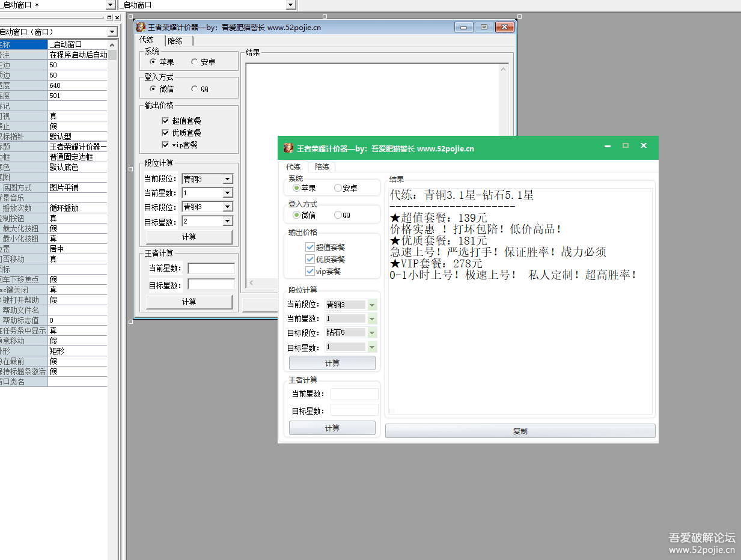The width and height of the screenshot is (741, 560).
Task: Click 王者计算 计算 button in the designer form
Action: pyautogui.click(x=189, y=302)
